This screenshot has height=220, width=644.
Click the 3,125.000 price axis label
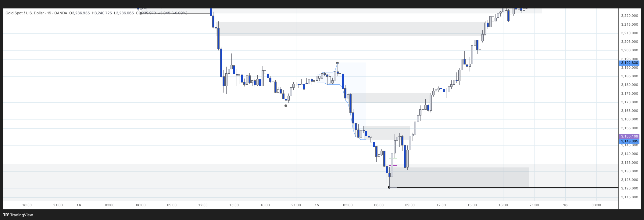tap(629, 180)
